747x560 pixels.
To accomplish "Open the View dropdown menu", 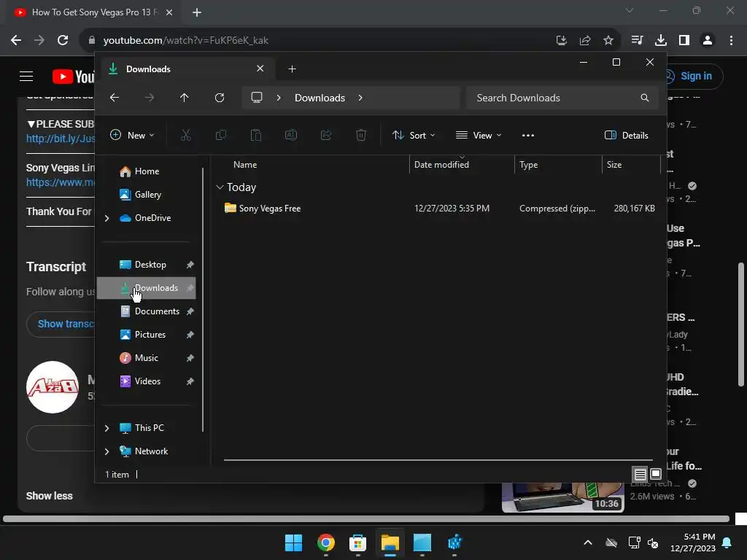I will 479,135.
